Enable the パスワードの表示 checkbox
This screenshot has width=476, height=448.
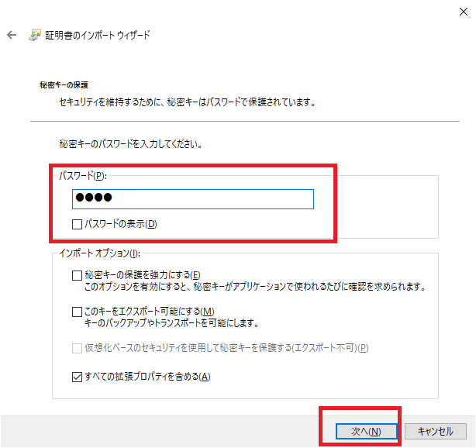(77, 224)
